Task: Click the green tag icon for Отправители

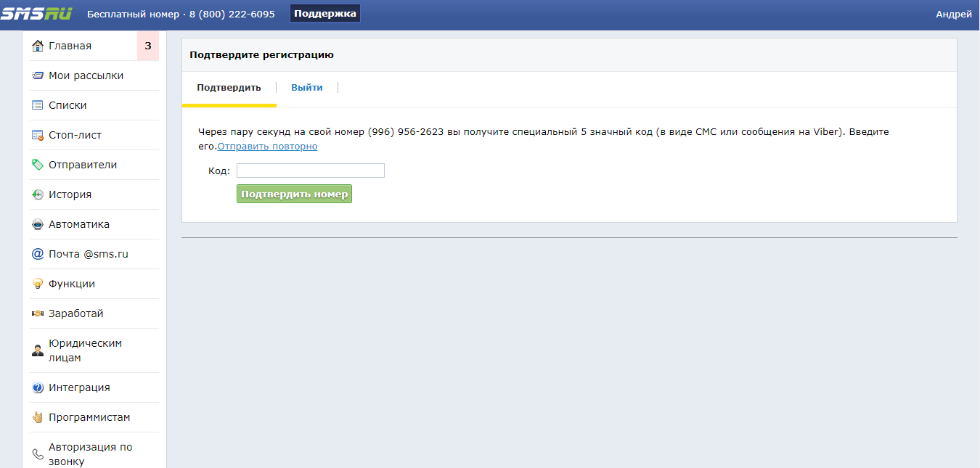Action: [38, 165]
